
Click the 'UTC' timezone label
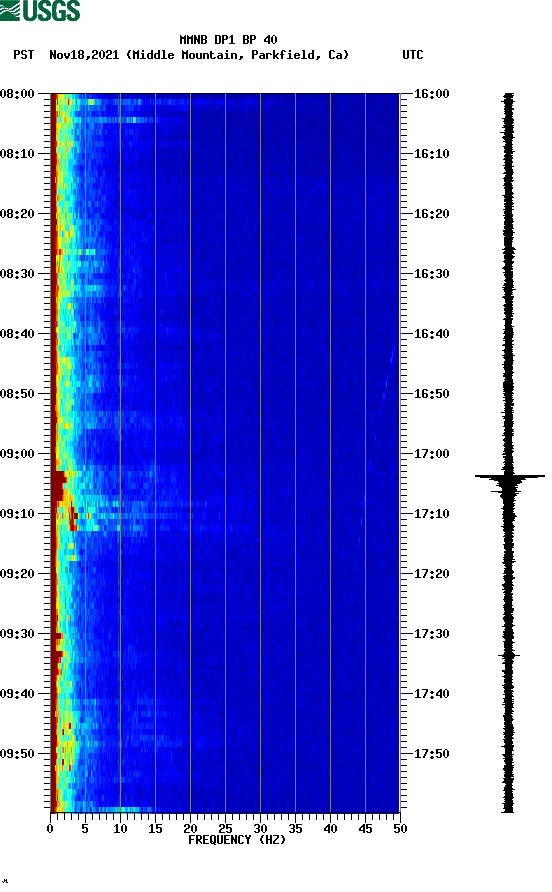[413, 55]
